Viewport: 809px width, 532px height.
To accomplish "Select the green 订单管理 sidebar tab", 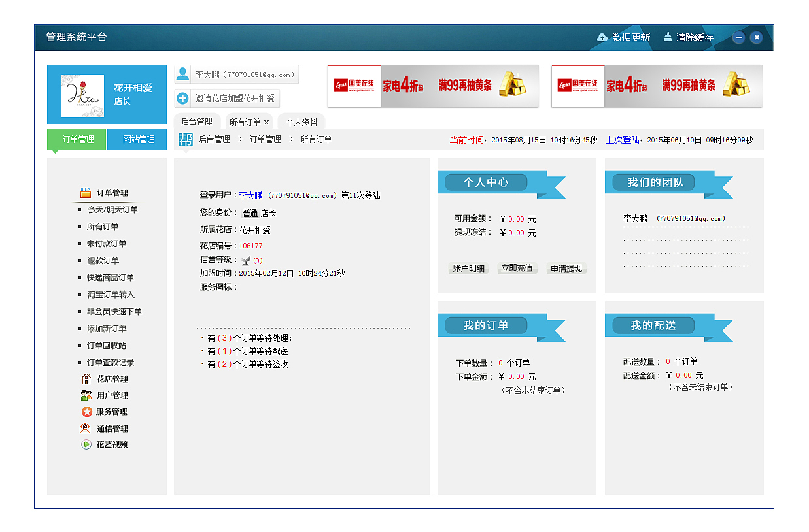I will (77, 139).
